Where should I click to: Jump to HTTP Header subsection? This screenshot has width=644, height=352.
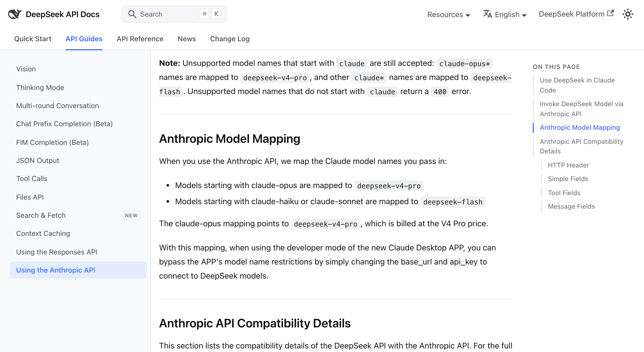click(569, 165)
